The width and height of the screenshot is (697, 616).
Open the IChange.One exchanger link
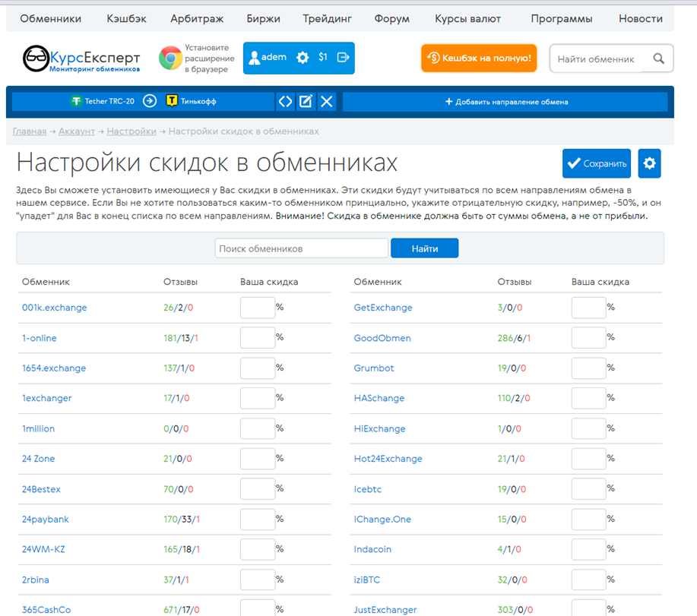pos(382,520)
